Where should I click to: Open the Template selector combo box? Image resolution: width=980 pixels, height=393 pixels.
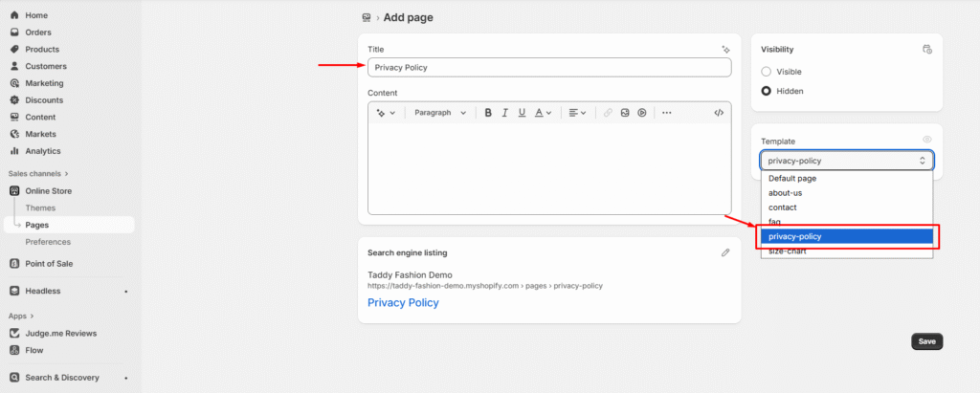847,161
